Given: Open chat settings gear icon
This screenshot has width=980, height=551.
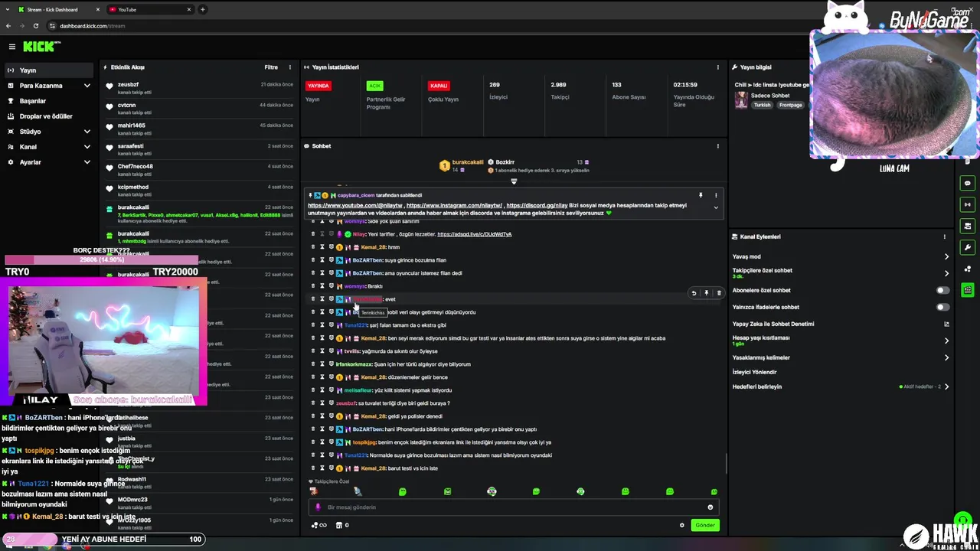Looking at the screenshot, I should tap(681, 525).
